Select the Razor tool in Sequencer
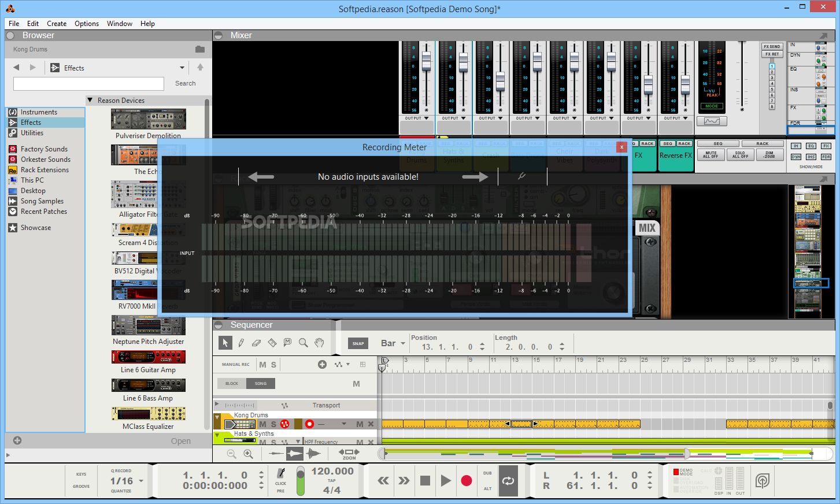This screenshot has width=840, height=504. [272, 343]
